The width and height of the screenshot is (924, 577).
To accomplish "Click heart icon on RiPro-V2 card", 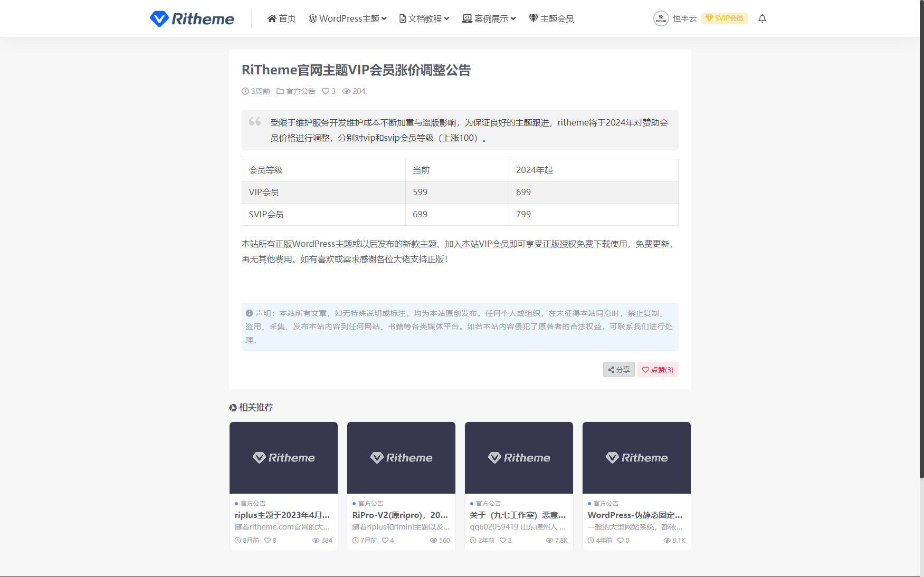I will click(x=385, y=541).
